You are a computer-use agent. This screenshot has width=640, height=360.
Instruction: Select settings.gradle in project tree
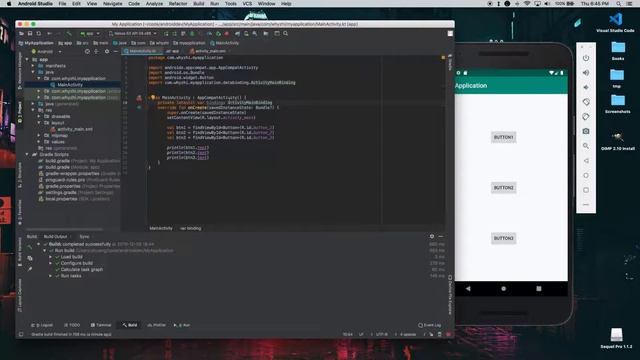[61, 193]
